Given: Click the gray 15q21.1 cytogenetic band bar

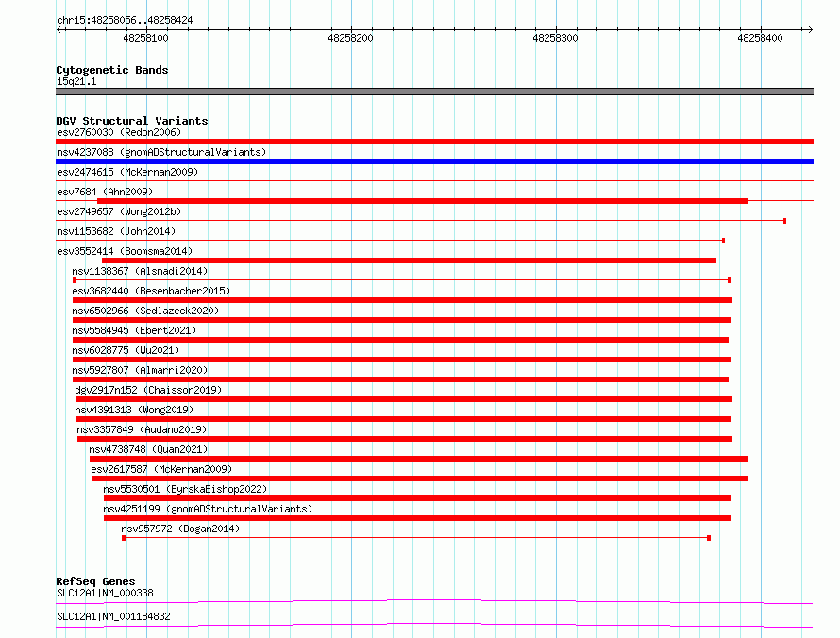Looking at the screenshot, I should point(434,92).
